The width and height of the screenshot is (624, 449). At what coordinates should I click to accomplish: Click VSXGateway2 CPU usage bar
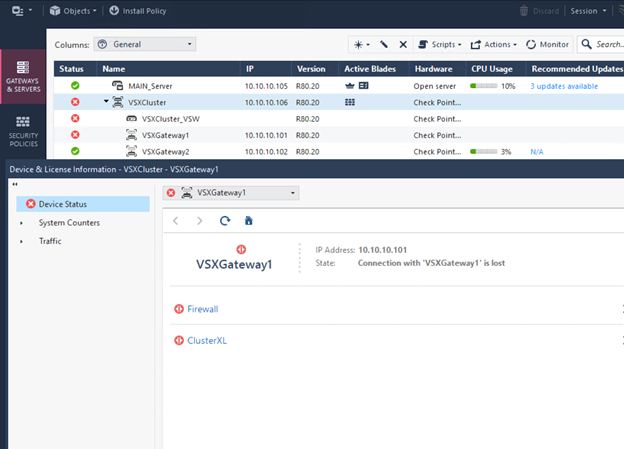click(484, 151)
